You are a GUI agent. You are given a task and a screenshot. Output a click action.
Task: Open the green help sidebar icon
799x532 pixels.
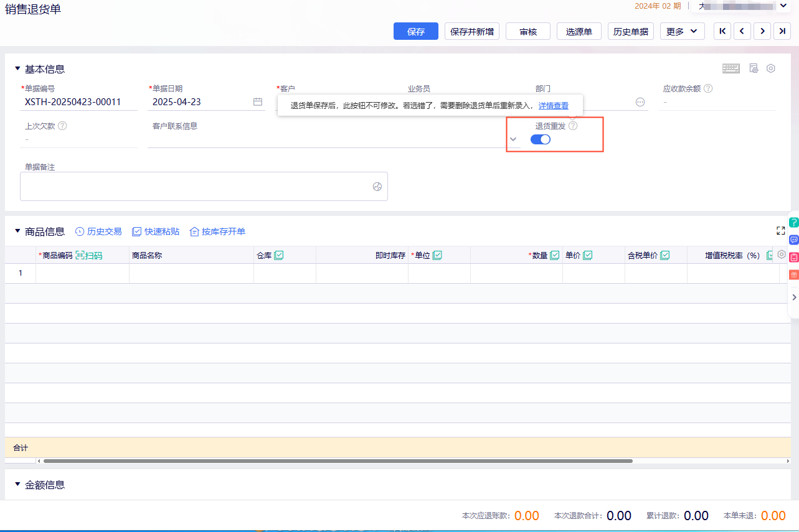coord(794,222)
